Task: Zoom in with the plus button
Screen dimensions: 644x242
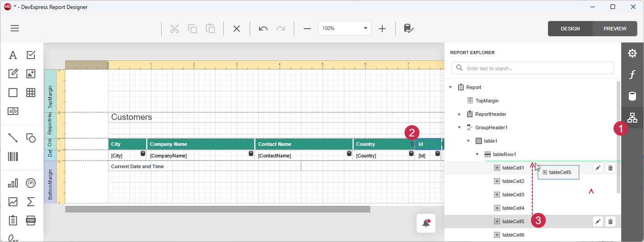Action: [382, 29]
